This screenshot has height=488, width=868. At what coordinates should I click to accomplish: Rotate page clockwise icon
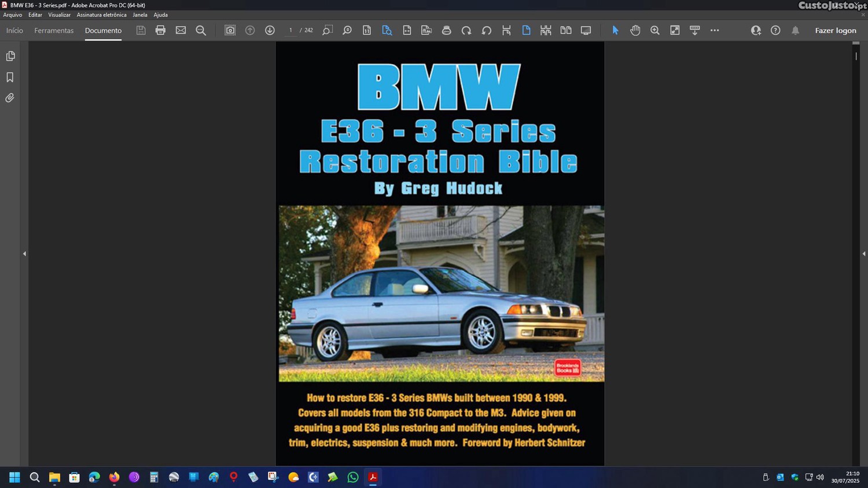[466, 30]
